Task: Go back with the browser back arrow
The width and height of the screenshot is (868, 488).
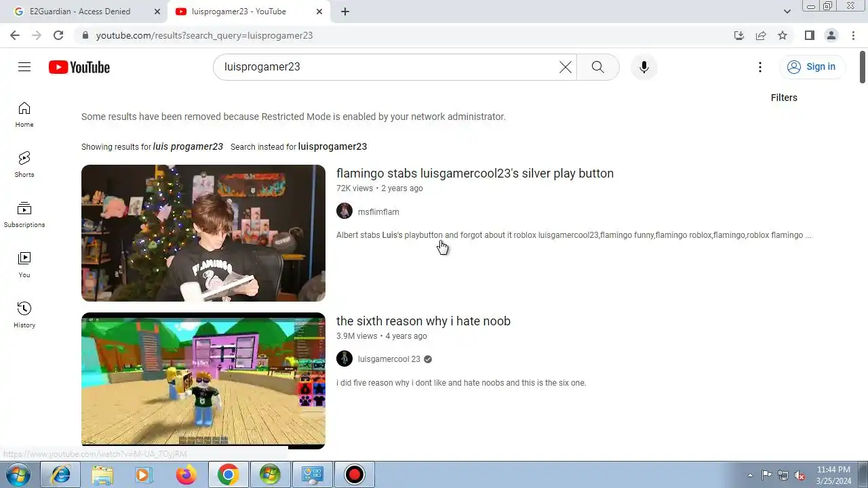Action: (x=15, y=35)
